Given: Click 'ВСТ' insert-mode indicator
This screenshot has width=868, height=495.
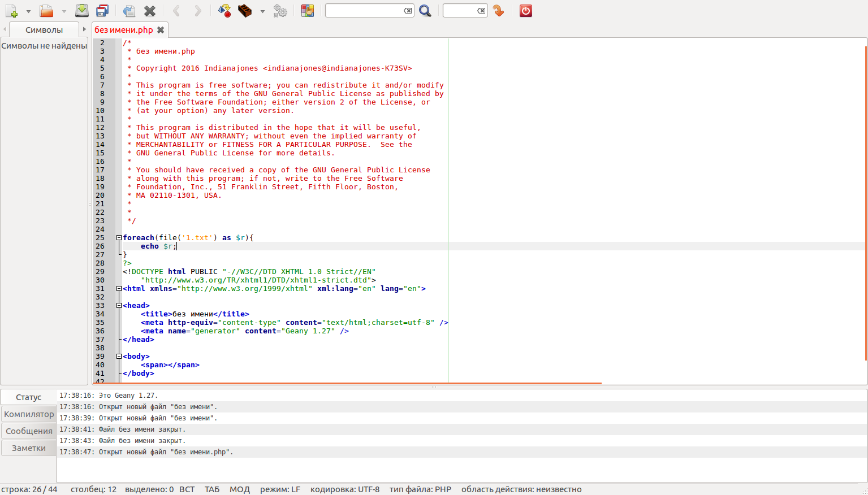Looking at the screenshot, I should 187,489.
